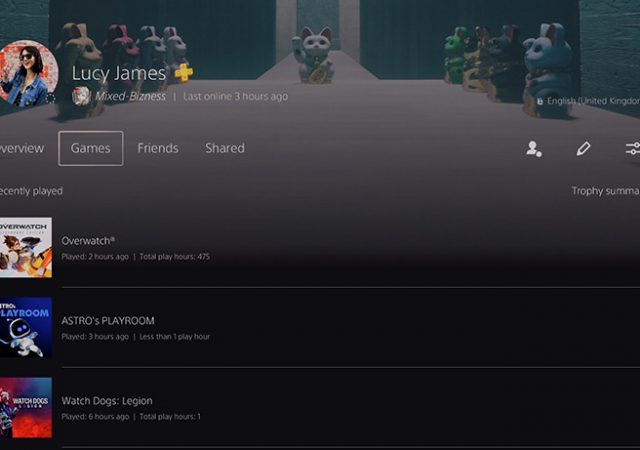This screenshot has height=450, width=640.
Task: Click the small Mixed-Bizness avatar icon
Action: (x=81, y=96)
